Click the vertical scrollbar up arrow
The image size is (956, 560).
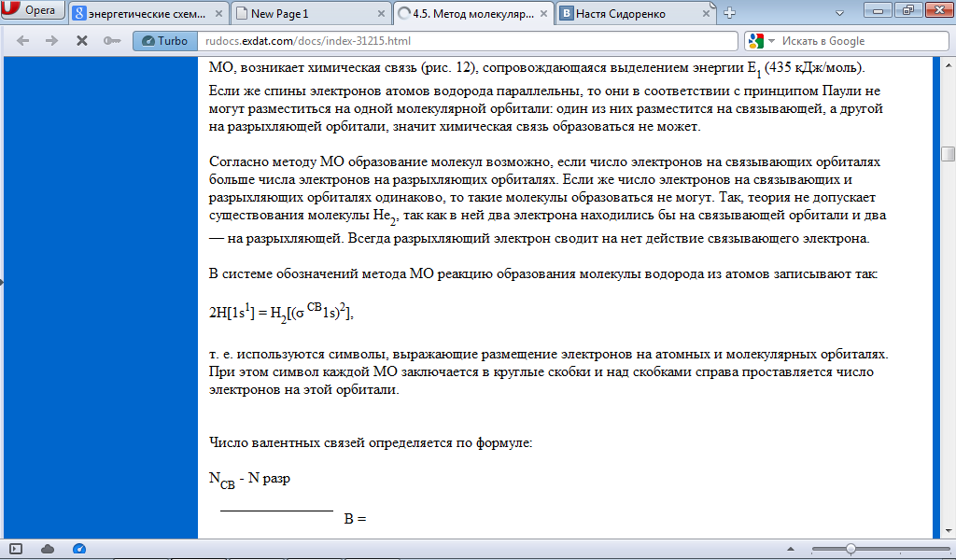pyautogui.click(x=949, y=64)
